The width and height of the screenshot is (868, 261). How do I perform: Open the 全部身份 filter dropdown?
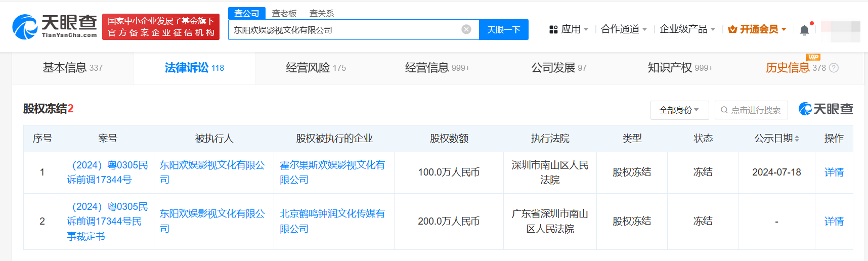pyautogui.click(x=679, y=110)
